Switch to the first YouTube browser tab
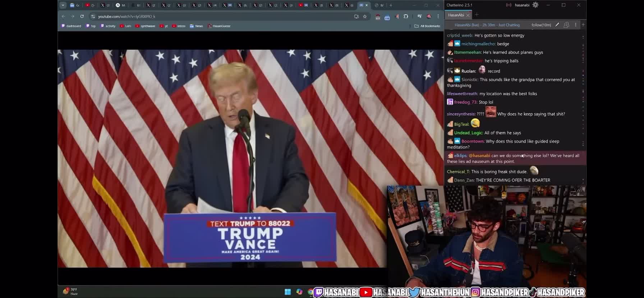Image resolution: width=644 pixels, height=298 pixels. pyautogui.click(x=90, y=5)
